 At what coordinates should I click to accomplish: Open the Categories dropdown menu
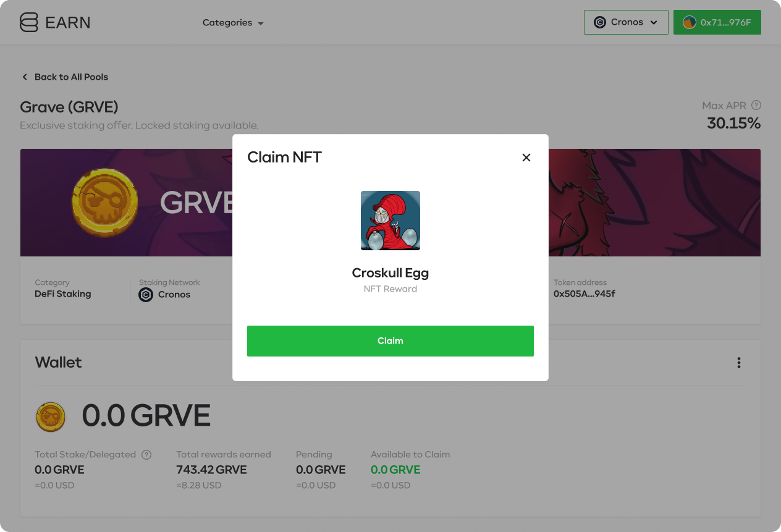click(233, 23)
